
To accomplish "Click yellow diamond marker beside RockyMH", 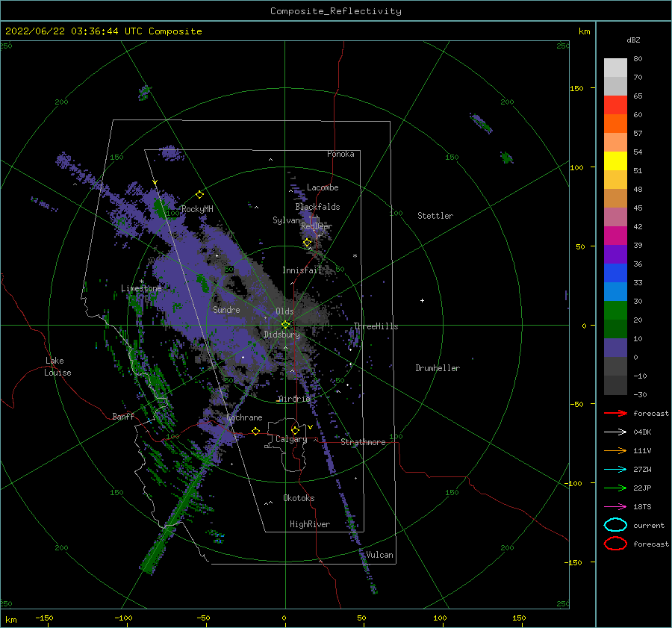I will pos(199,195).
